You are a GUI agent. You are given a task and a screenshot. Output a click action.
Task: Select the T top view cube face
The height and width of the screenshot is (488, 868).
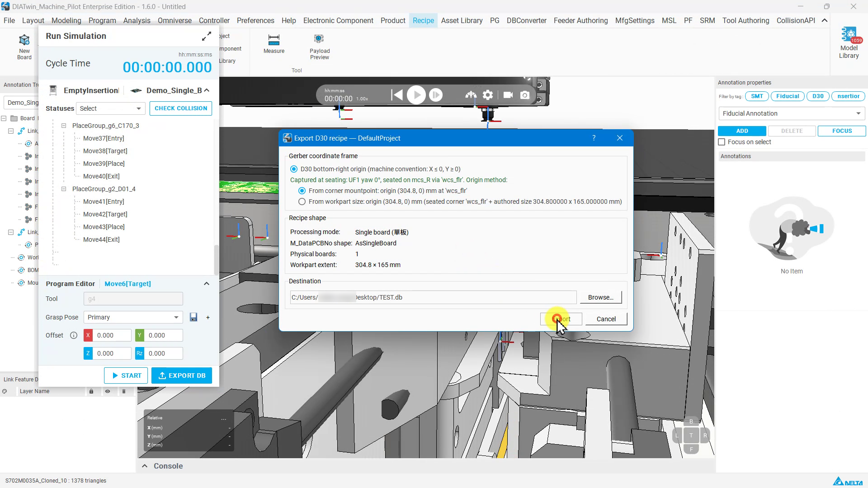coord(691,436)
